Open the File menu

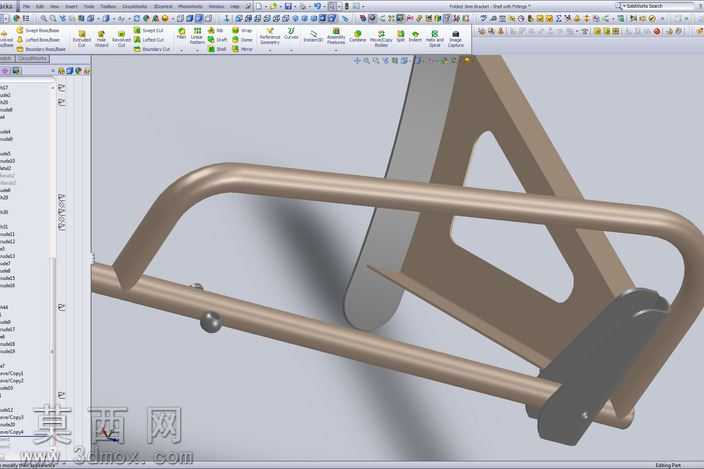point(26,6)
